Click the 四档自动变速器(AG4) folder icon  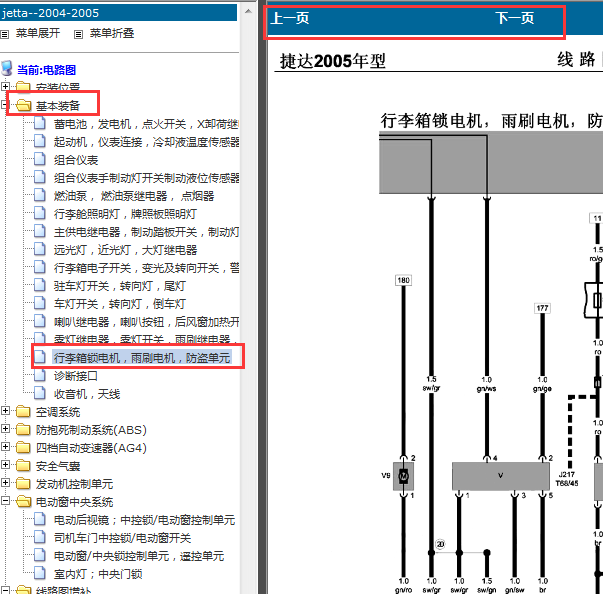coord(23,447)
